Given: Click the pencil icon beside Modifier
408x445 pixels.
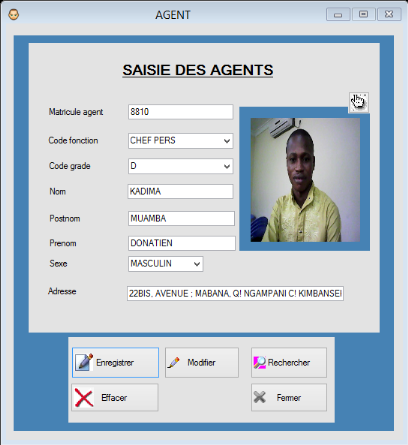Looking at the screenshot, I should 173,363.
